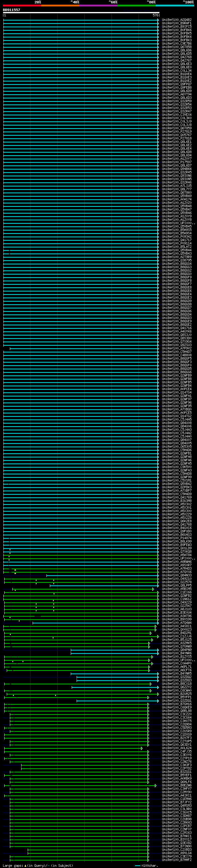Select hit UniRef100_P09342
Image resolution: width=197 pixels, height=868 pixels.
(x=177, y=237)
